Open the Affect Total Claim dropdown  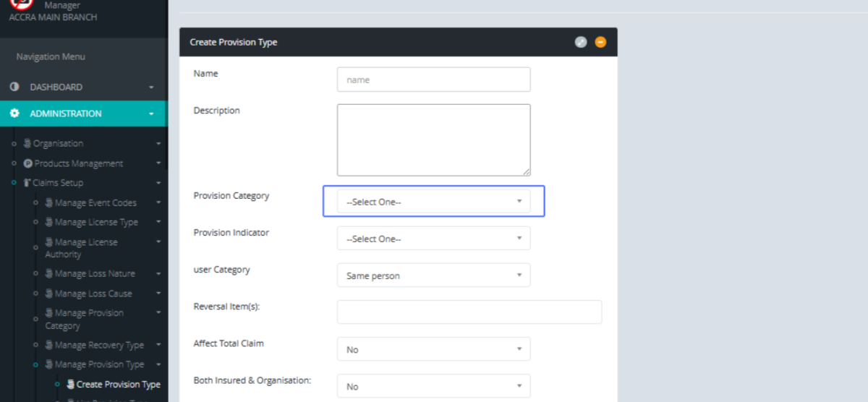coord(433,349)
